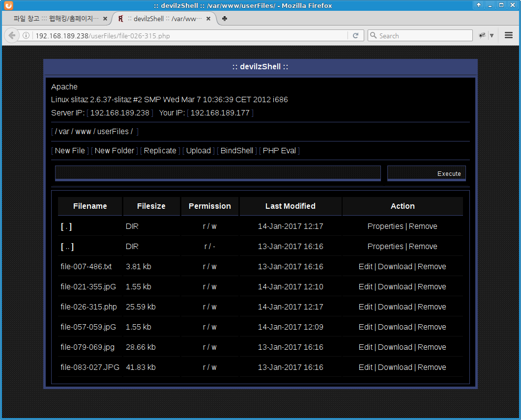
Task: Open the [ . ] current directory
Action: 66,226
